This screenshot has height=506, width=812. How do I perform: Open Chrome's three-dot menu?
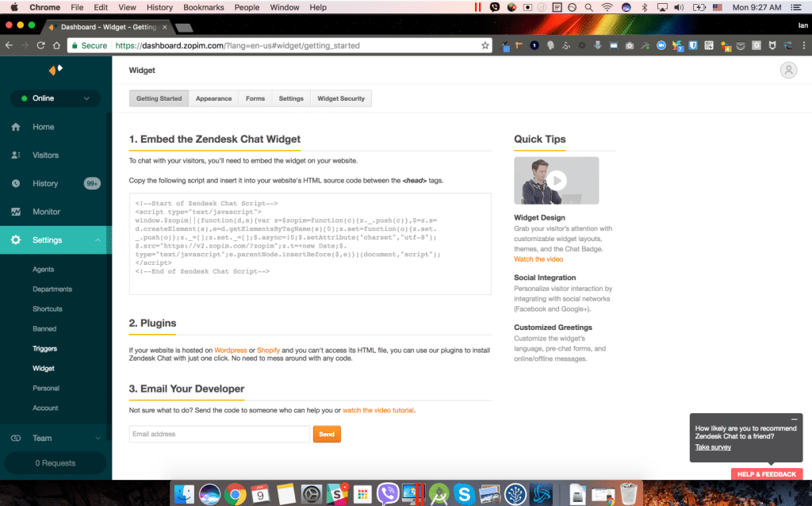click(x=804, y=45)
